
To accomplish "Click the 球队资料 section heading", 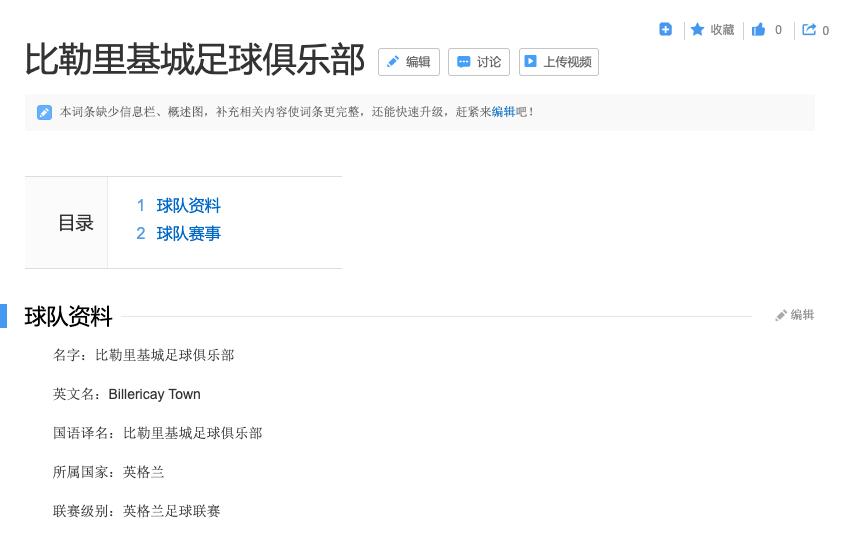I will click(x=68, y=316).
